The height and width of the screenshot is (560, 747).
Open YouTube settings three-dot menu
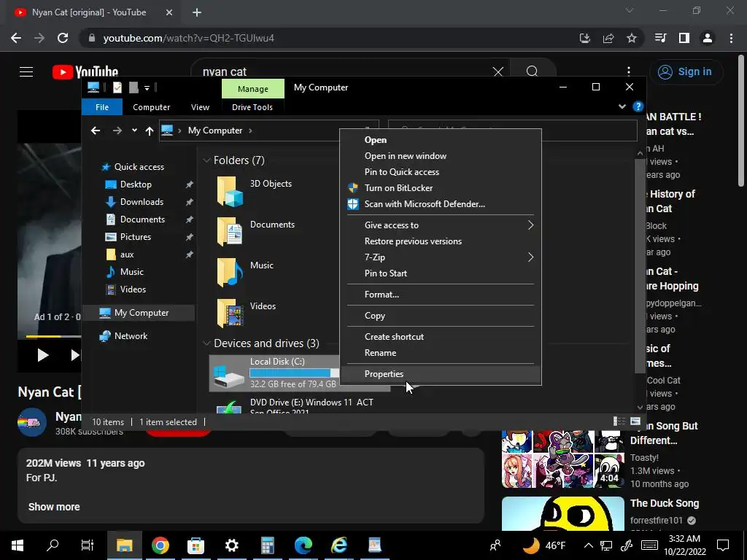coord(629,71)
